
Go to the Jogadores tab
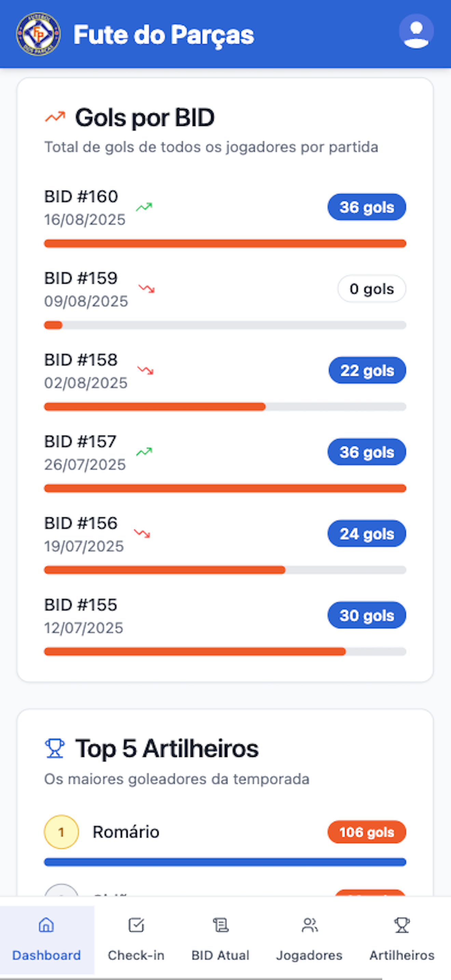(x=310, y=939)
